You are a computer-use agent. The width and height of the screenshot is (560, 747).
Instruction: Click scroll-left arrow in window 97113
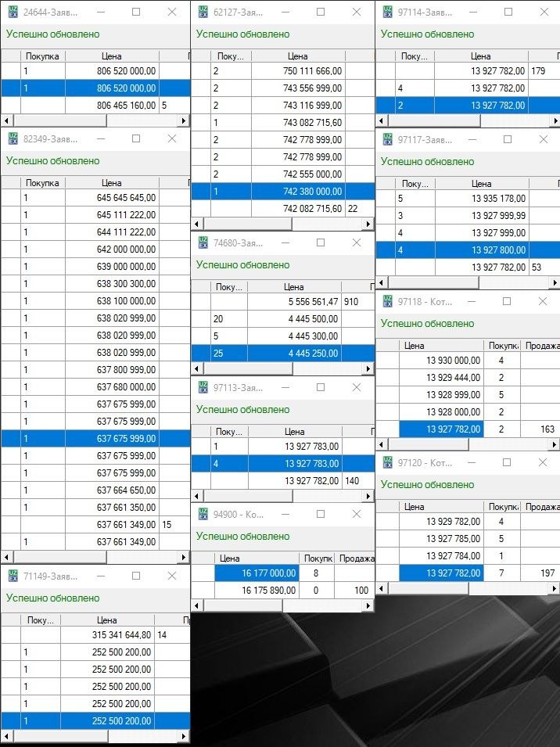pyautogui.click(x=196, y=496)
